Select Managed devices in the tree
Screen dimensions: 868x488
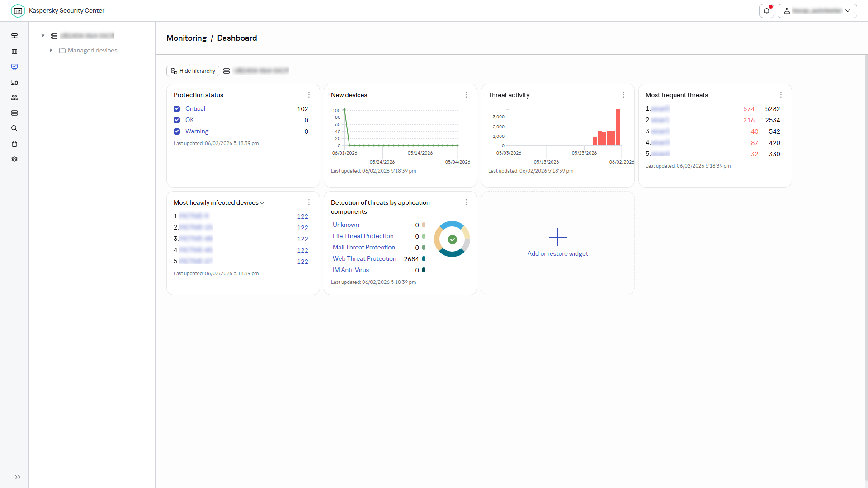[92, 50]
